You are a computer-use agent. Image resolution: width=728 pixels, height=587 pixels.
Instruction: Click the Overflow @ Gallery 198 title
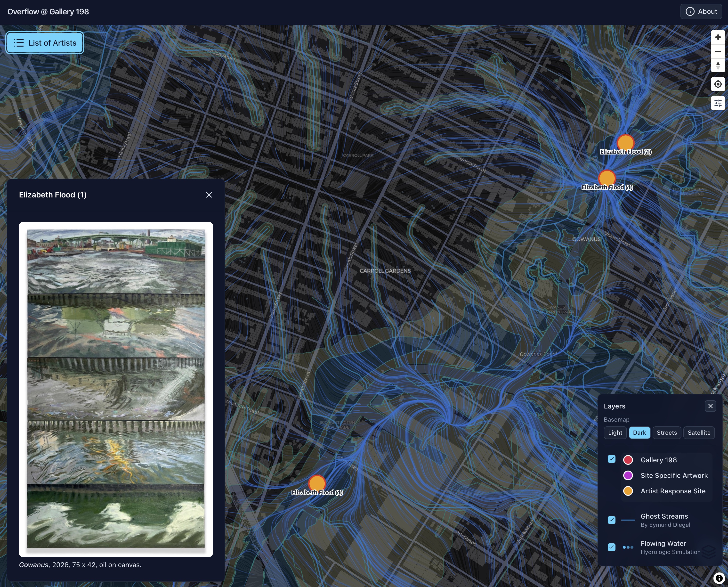pyautogui.click(x=48, y=11)
